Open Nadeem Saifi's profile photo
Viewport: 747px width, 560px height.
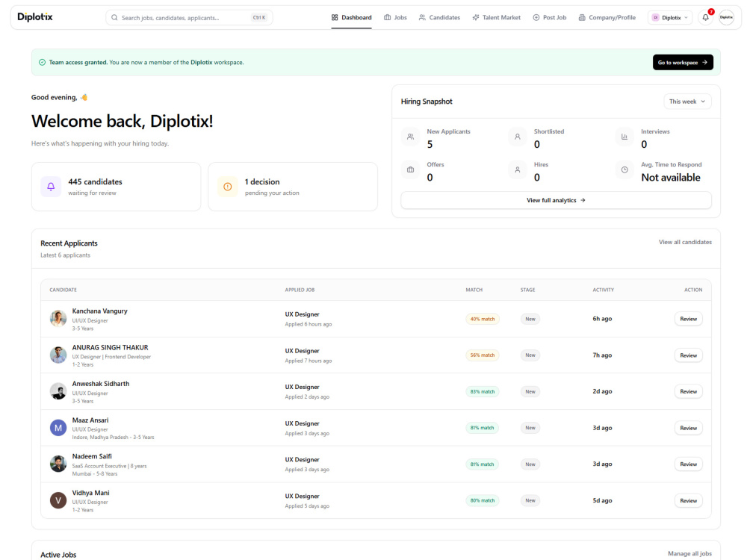pos(58,464)
